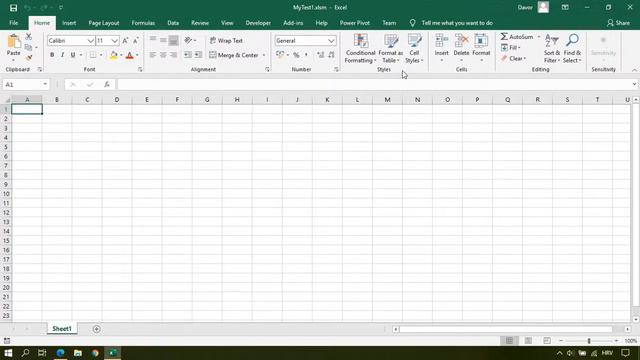640x360 pixels.
Task: Click the zoom slider handle
Action: coord(589,340)
